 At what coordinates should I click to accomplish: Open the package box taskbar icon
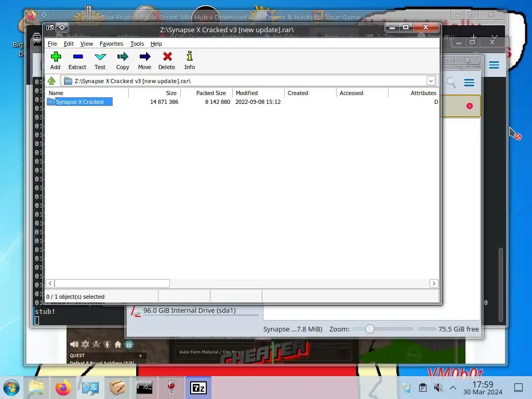117,388
